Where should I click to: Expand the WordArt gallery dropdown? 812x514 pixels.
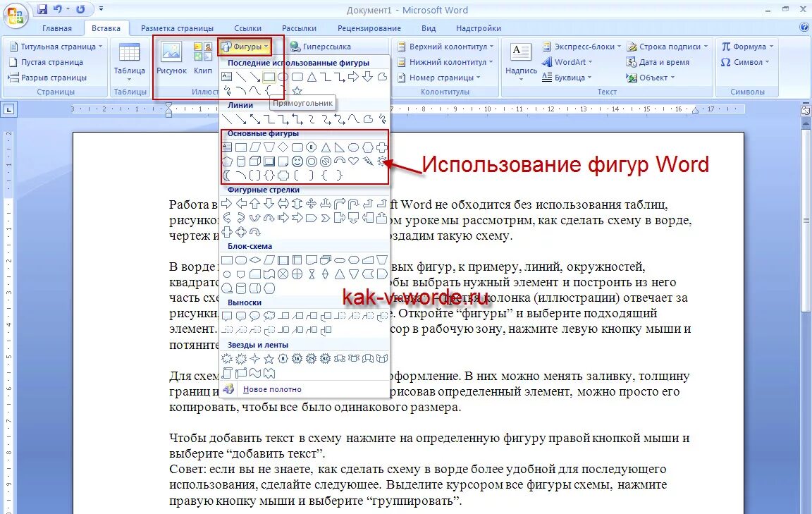pyautogui.click(x=567, y=62)
